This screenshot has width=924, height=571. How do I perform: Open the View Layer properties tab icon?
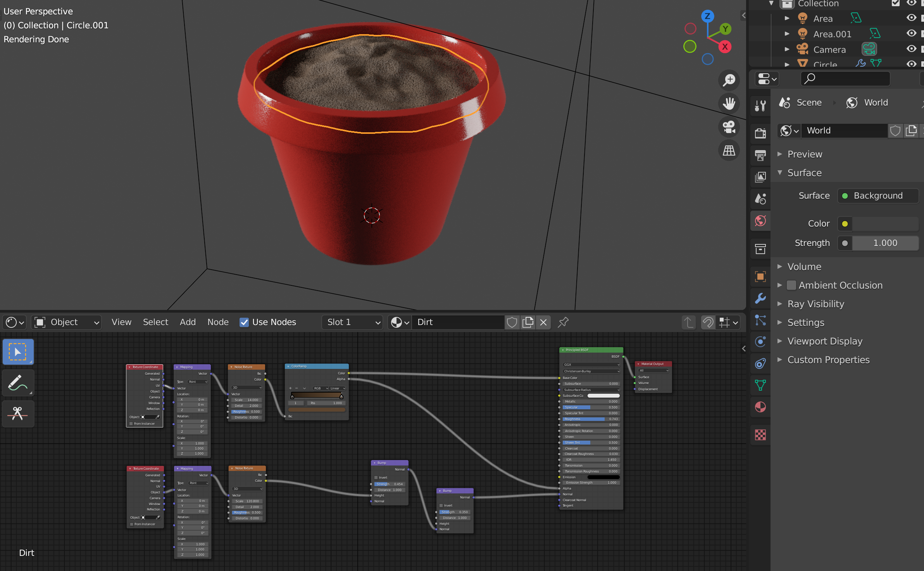coord(760,177)
